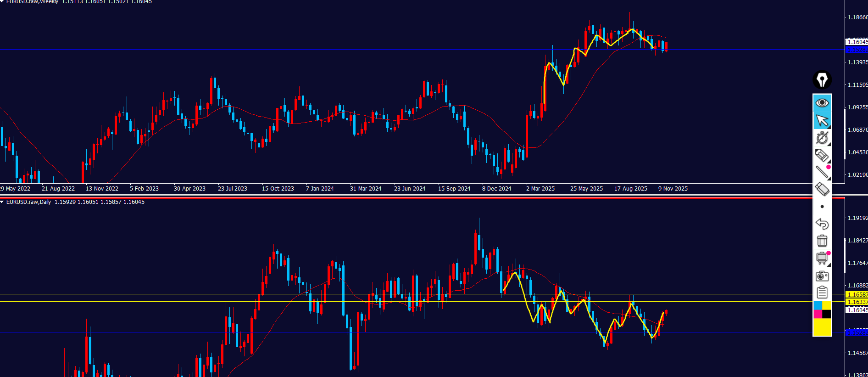
Task: Choose the straight line tool
Action: point(822,172)
